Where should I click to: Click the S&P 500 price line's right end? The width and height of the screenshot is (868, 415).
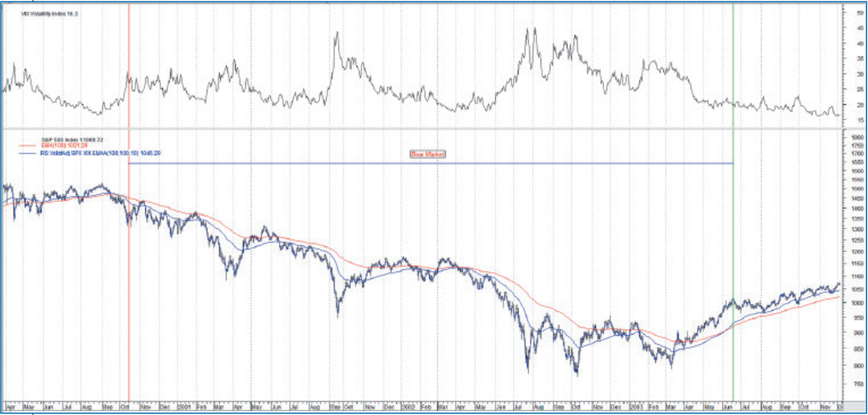point(839,285)
